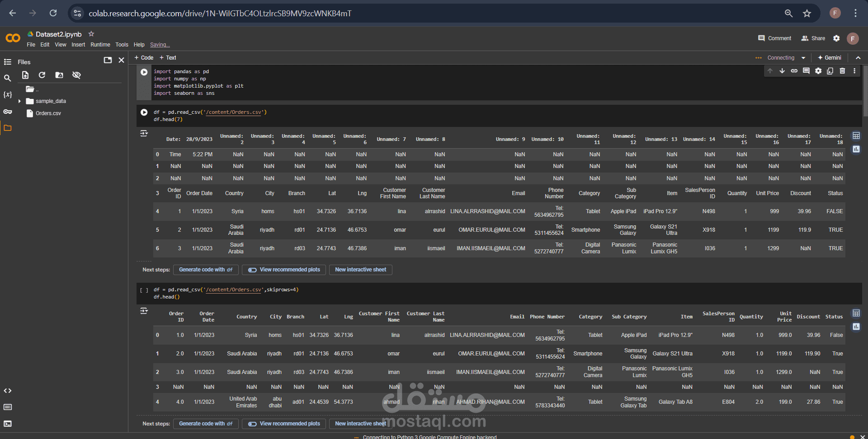Image resolution: width=868 pixels, height=439 pixels.
Task: Toggle View recommended plots for df
Action: (284, 270)
